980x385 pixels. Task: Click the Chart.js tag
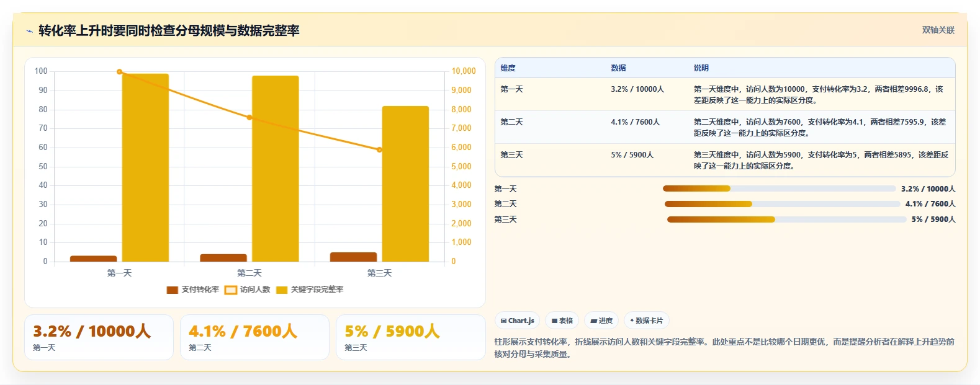[x=517, y=321]
